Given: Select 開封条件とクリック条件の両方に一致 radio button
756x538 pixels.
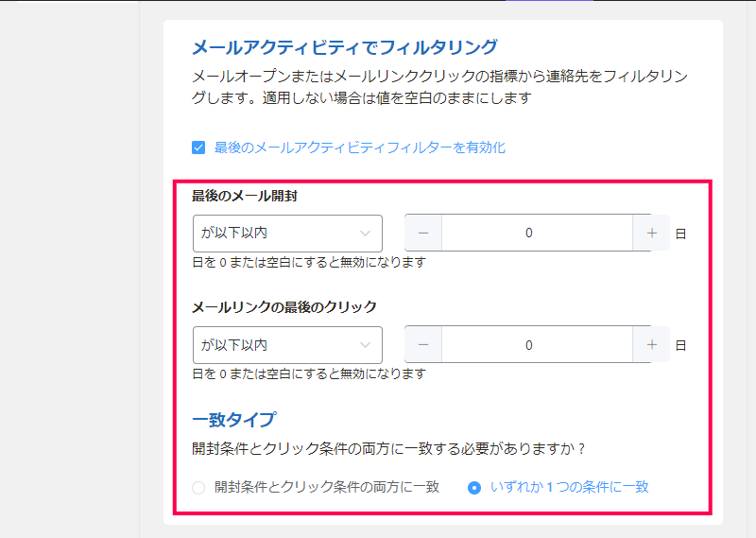Looking at the screenshot, I should 198,488.
